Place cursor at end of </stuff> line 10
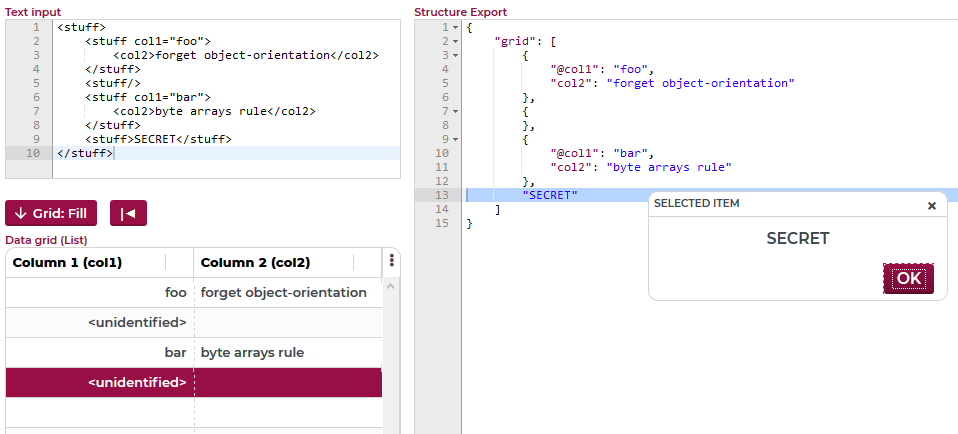958x434 pixels. tap(114, 153)
